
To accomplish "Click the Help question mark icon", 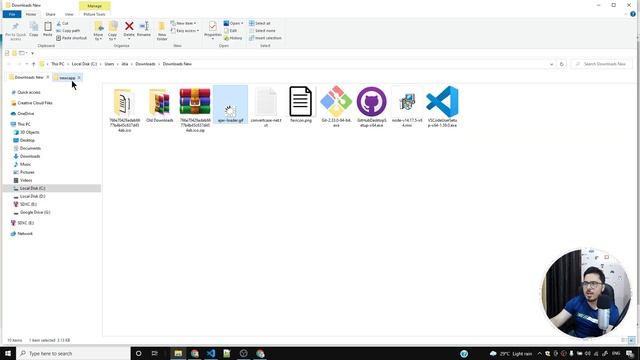I will click(x=633, y=14).
